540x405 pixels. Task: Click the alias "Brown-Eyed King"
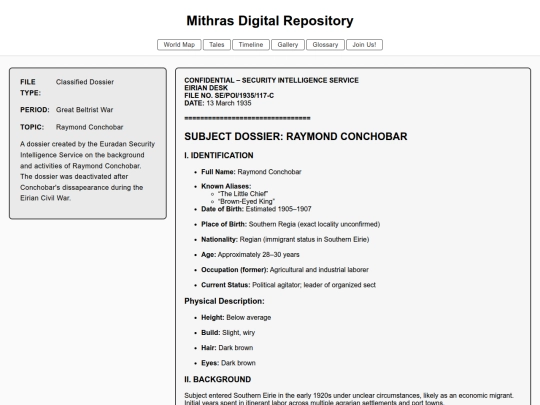[x=246, y=201]
